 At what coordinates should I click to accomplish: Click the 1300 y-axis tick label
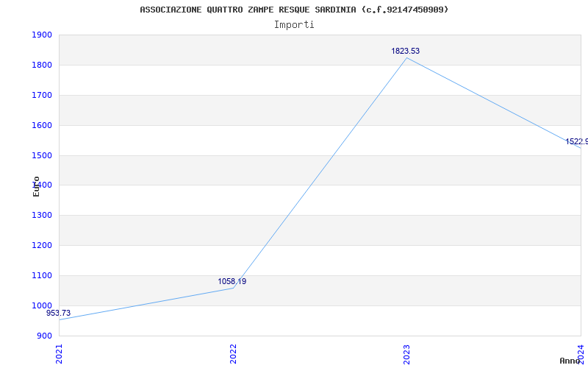pos(42,215)
